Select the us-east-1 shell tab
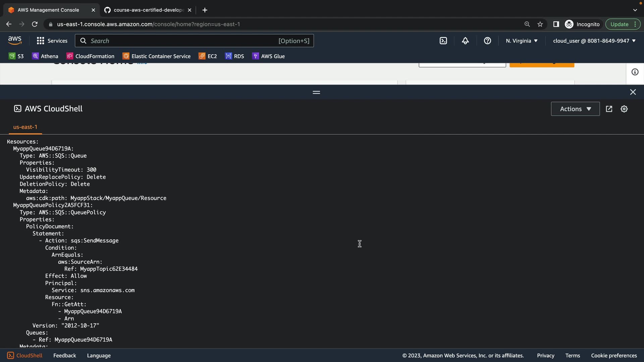This screenshot has width=644, height=362. (x=25, y=127)
